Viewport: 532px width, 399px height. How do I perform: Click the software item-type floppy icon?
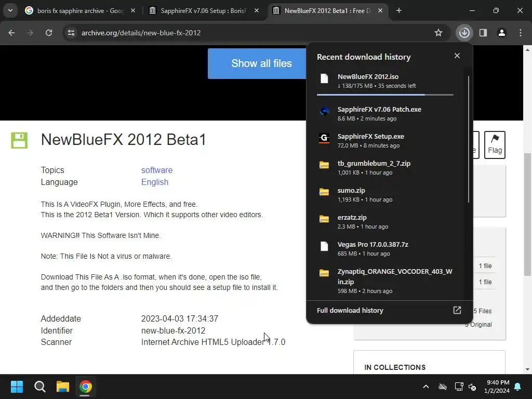[x=19, y=140]
